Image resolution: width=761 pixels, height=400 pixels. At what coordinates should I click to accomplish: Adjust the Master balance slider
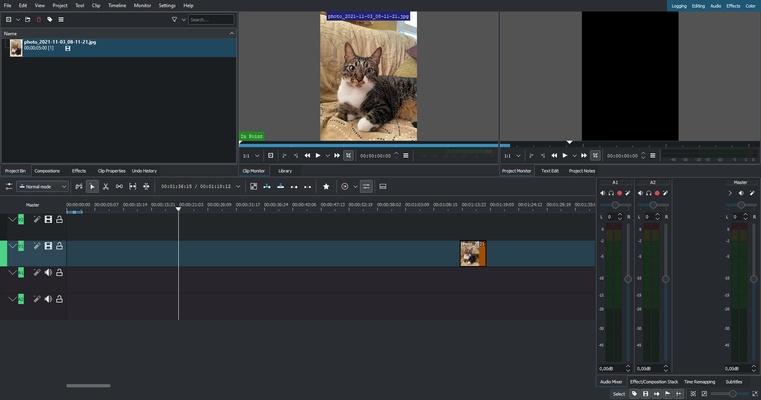pyautogui.click(x=741, y=205)
